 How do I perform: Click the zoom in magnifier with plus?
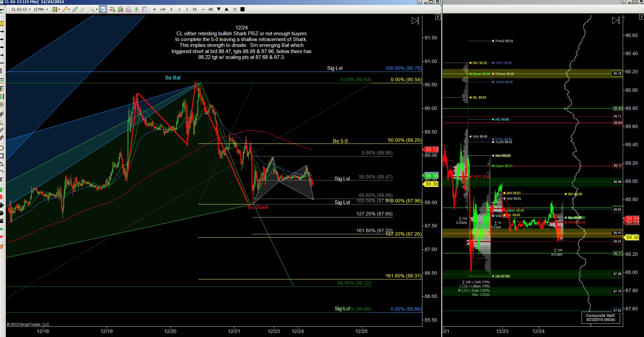75,9
